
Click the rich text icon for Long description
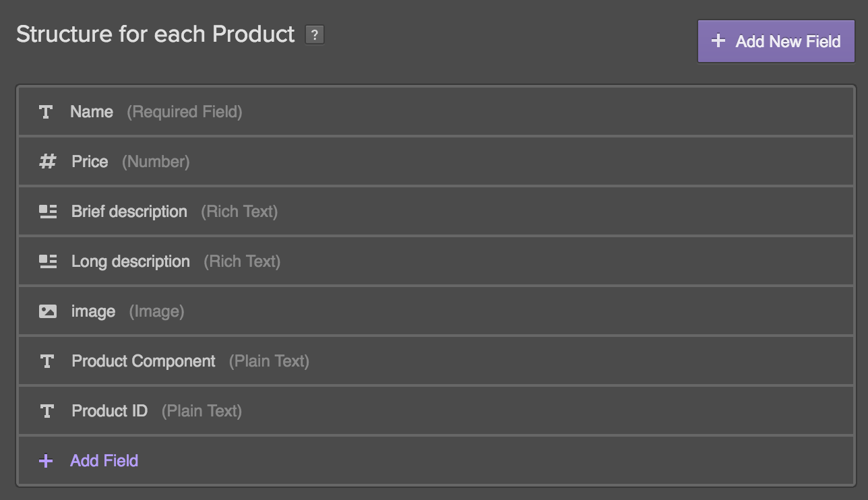tap(48, 261)
